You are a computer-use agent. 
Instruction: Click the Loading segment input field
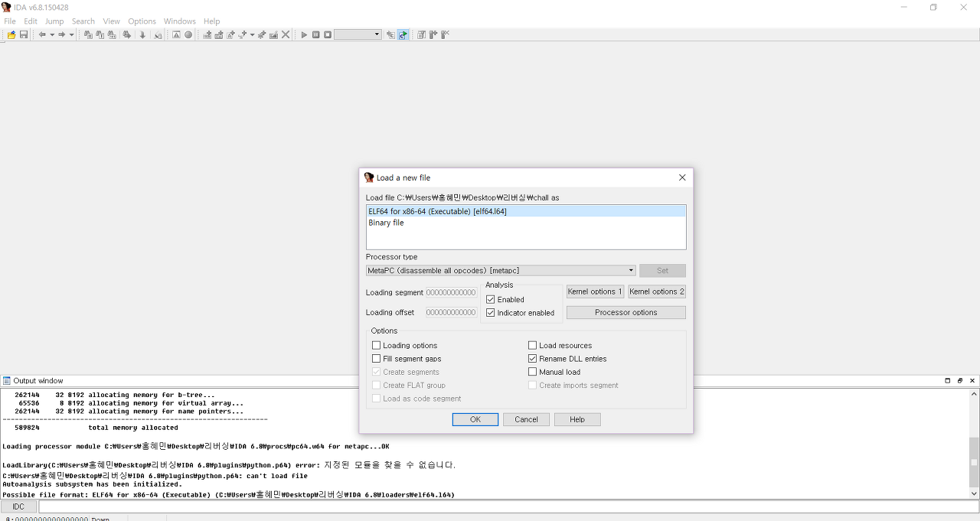[x=452, y=292]
